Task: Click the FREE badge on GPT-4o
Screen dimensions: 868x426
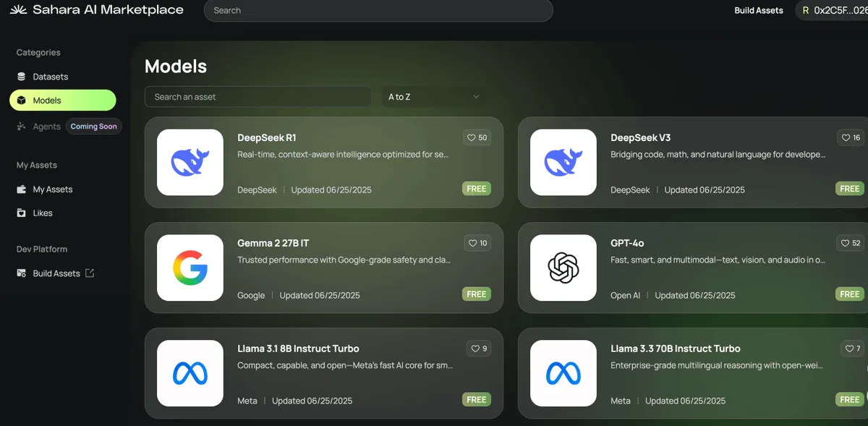Action: (x=850, y=294)
